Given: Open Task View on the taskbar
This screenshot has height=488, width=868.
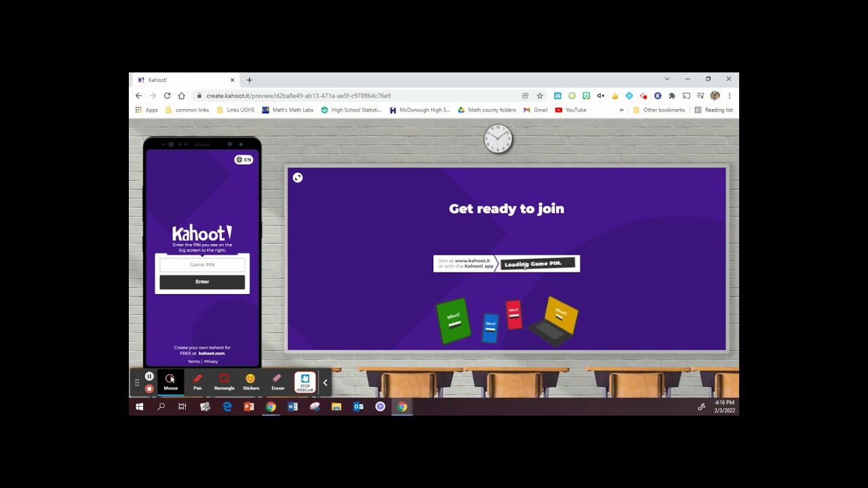Looking at the screenshot, I should pyautogui.click(x=182, y=407).
